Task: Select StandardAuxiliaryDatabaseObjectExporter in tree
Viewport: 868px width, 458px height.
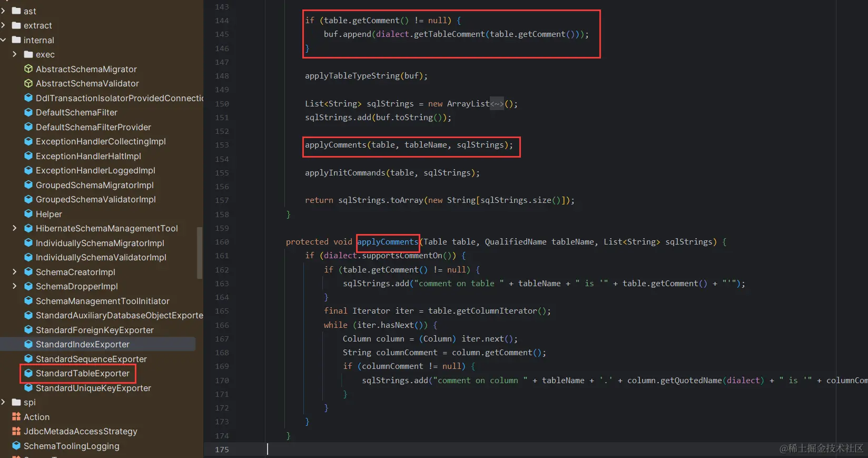Action: tap(120, 315)
